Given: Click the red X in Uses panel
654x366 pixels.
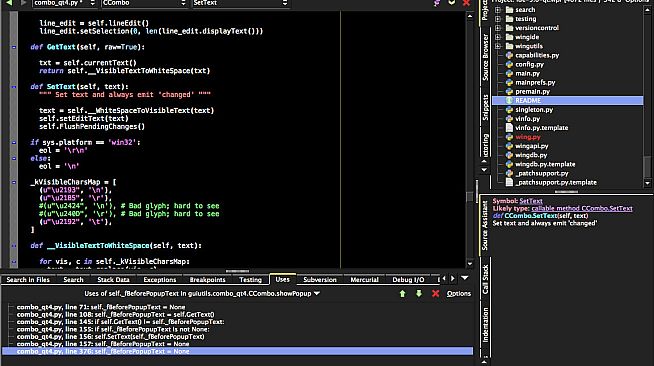Looking at the screenshot, I should click(435, 293).
